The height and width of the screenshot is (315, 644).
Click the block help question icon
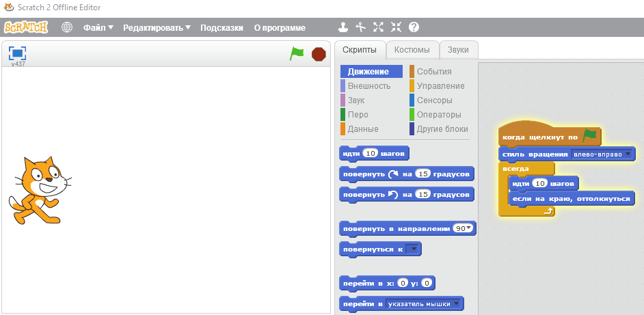click(x=414, y=28)
